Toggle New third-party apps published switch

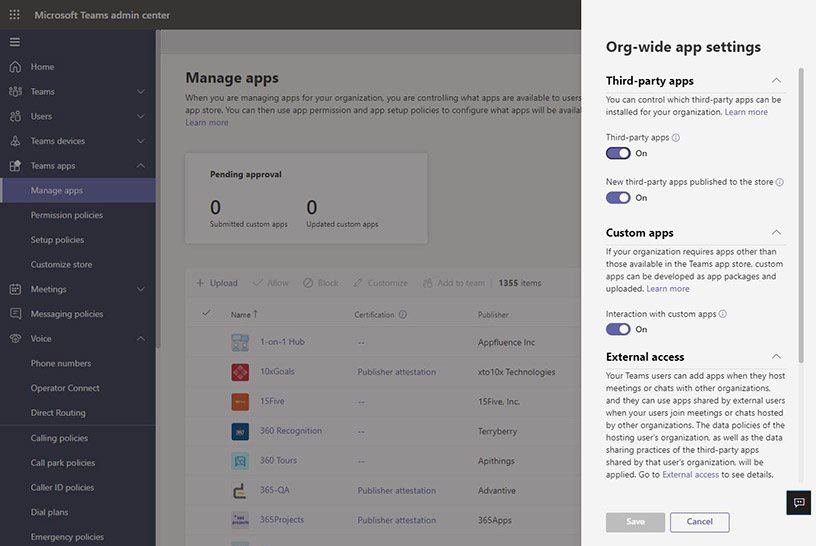[x=618, y=198]
